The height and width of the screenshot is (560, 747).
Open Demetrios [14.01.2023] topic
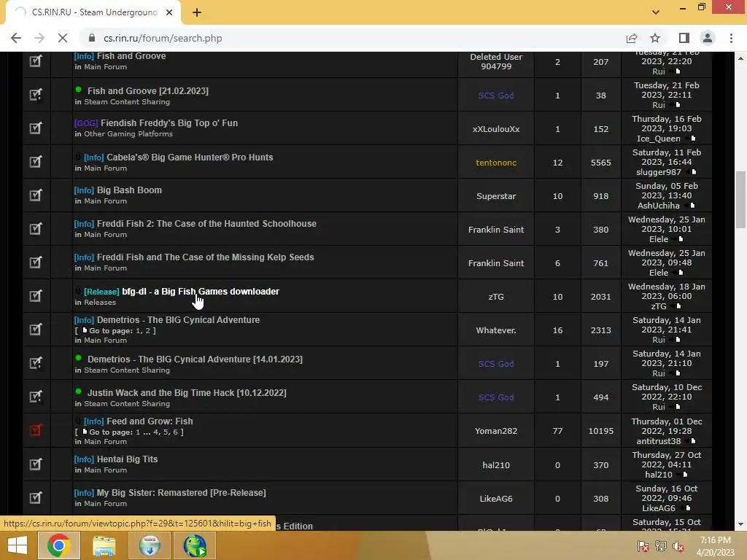pos(195,359)
